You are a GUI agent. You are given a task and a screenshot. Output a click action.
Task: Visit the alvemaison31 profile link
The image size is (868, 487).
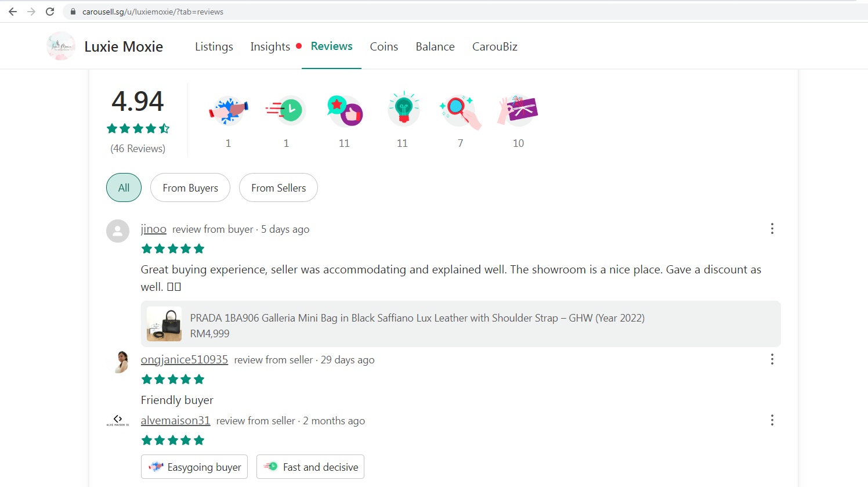176,421
